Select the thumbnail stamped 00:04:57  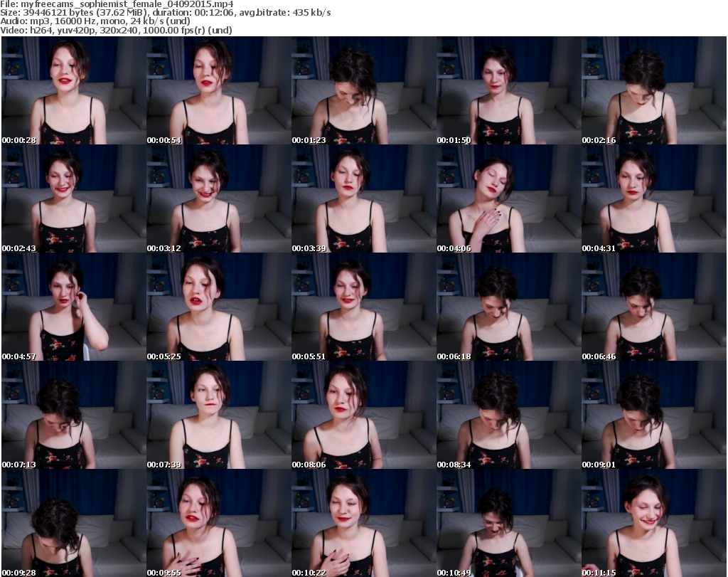[x=74, y=307]
